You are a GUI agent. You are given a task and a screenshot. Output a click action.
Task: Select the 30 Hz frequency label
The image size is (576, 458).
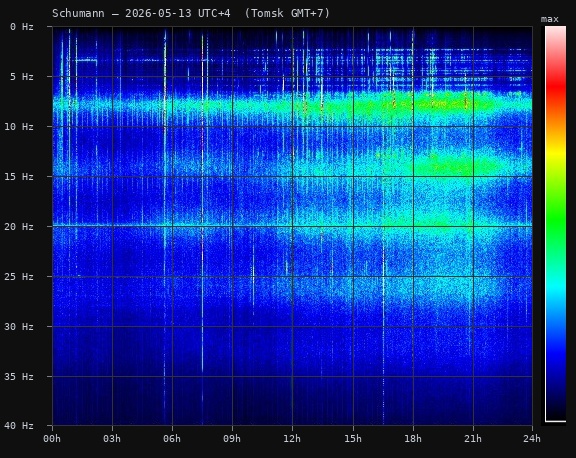coord(19,327)
